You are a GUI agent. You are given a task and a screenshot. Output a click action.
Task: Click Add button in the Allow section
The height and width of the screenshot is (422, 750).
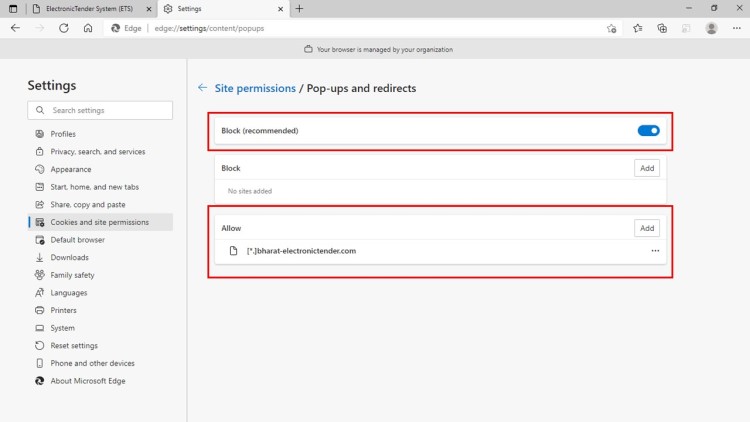(x=647, y=228)
